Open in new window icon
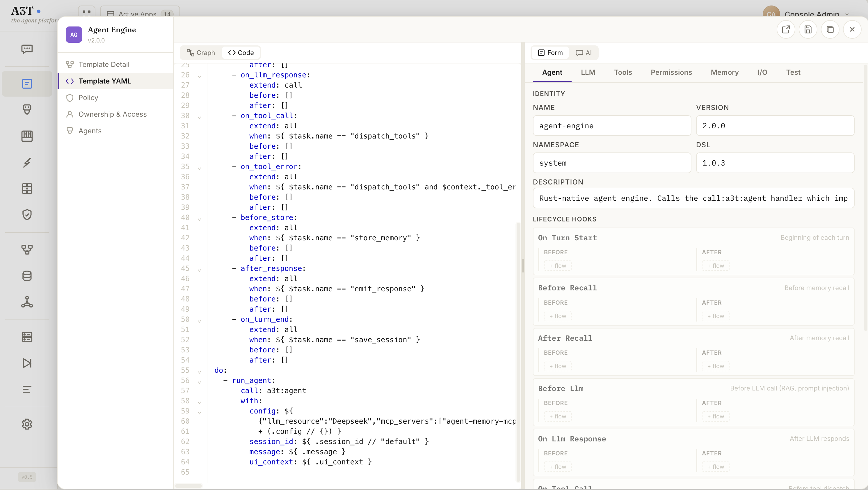This screenshot has width=868, height=490. (x=786, y=30)
